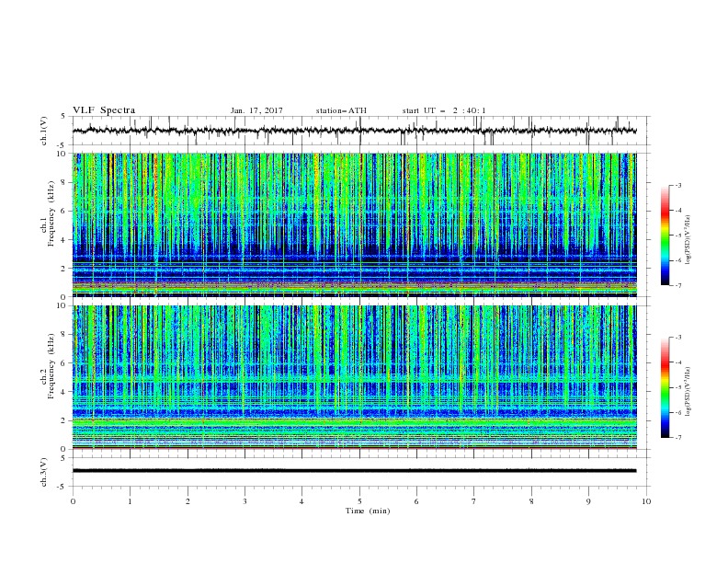The height and width of the screenshot is (563, 728).
Task: Click the ch.1 colorbar 'log(PSD)(V²/Hz)' label
Action: [688, 240]
